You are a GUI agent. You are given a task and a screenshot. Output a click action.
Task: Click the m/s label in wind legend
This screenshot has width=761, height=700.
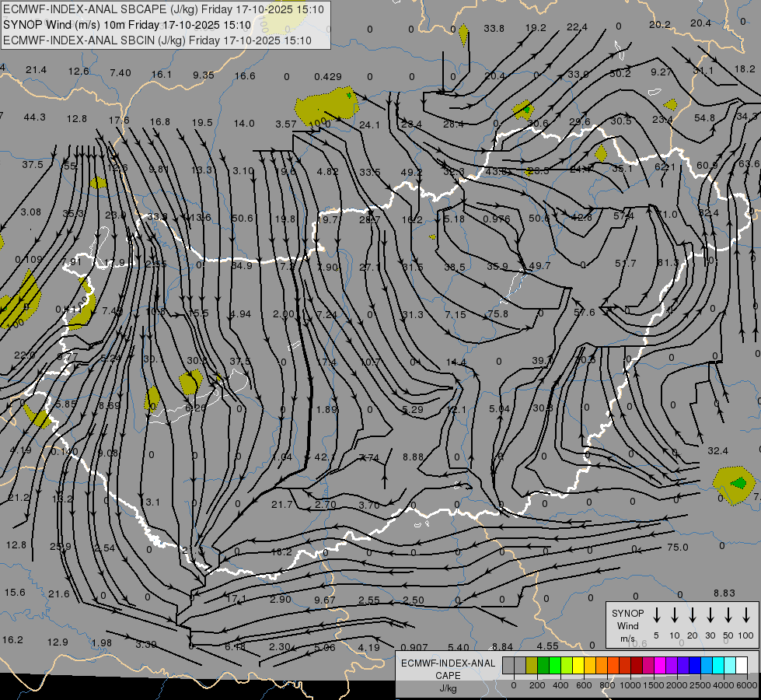click(627, 639)
